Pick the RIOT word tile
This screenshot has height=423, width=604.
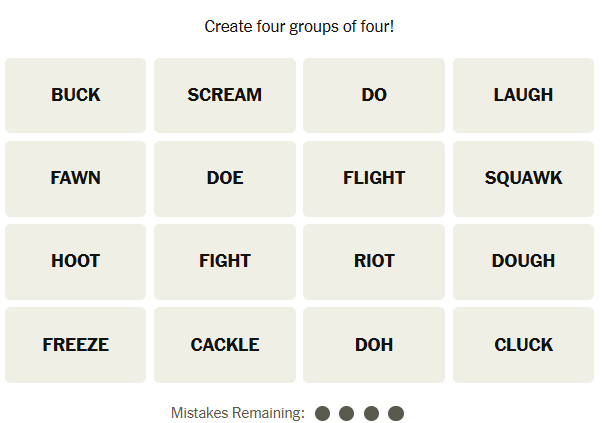coord(374,261)
